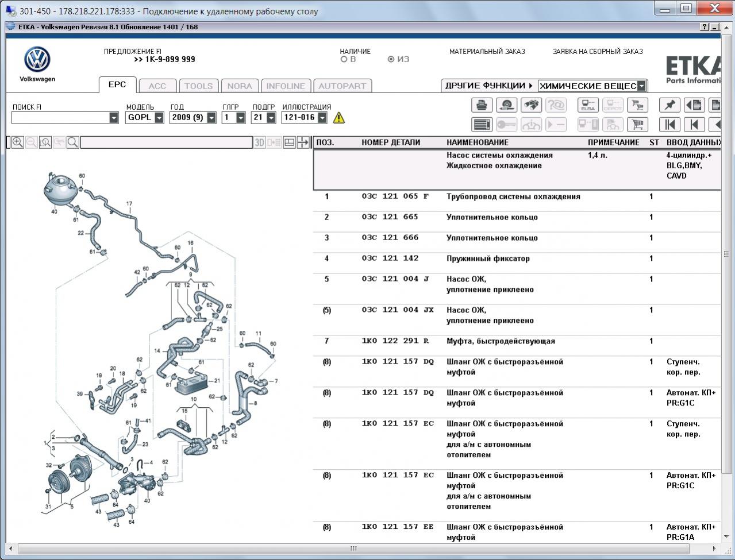
Task: Click the zoom region magnifier icon
Action: [45, 142]
